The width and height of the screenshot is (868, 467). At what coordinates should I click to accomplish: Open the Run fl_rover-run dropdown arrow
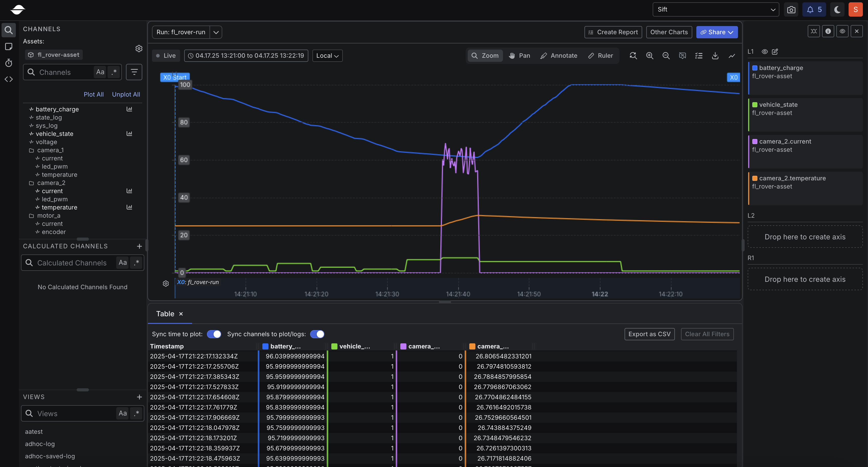point(216,32)
